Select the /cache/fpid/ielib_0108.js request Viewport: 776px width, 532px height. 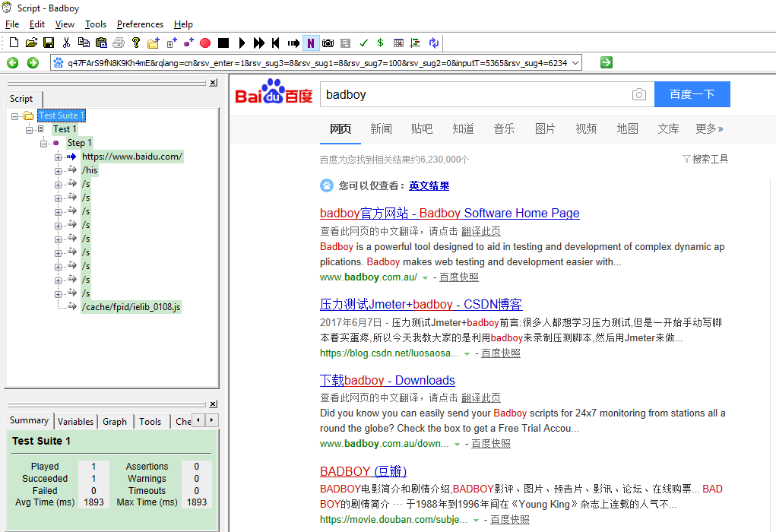[x=131, y=307]
